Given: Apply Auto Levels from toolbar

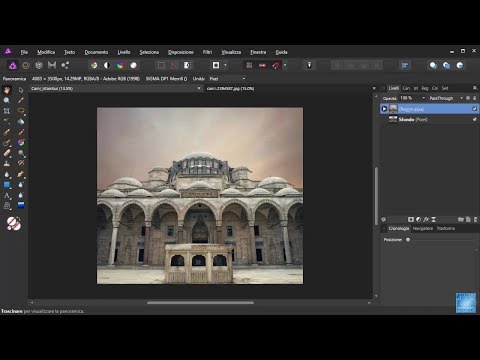Looking at the screenshot, I should pyautogui.click(x=94, y=65).
